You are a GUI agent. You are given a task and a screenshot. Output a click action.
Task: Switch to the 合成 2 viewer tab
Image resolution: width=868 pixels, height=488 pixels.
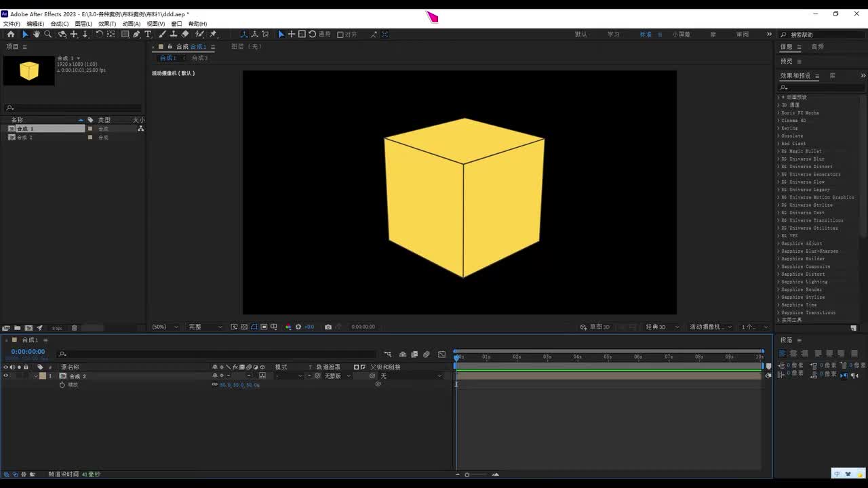(x=199, y=58)
